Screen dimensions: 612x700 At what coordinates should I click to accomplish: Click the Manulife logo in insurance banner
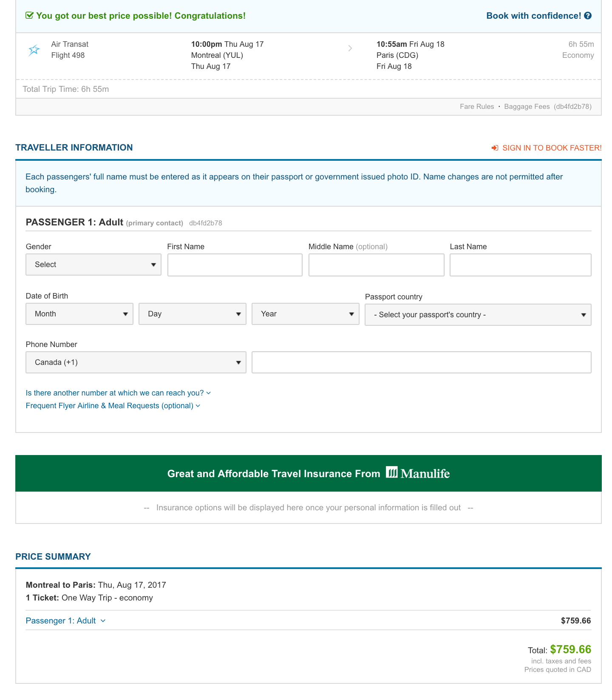(x=418, y=473)
